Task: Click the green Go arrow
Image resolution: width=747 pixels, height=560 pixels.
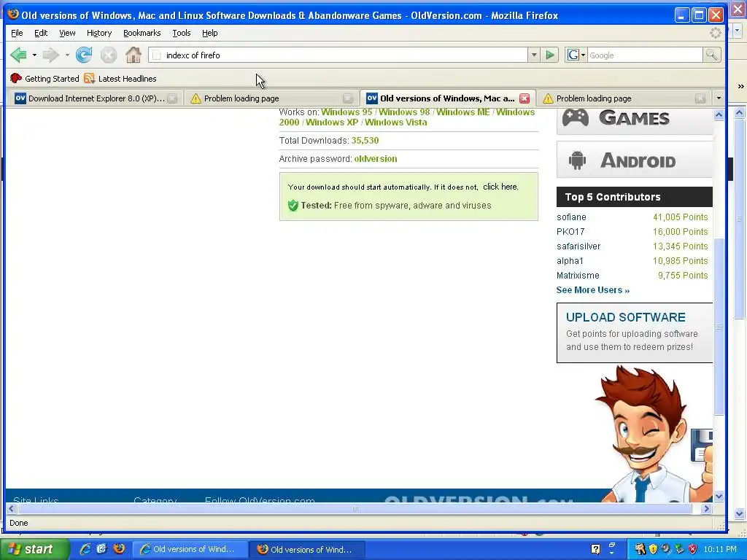Action: [x=550, y=55]
